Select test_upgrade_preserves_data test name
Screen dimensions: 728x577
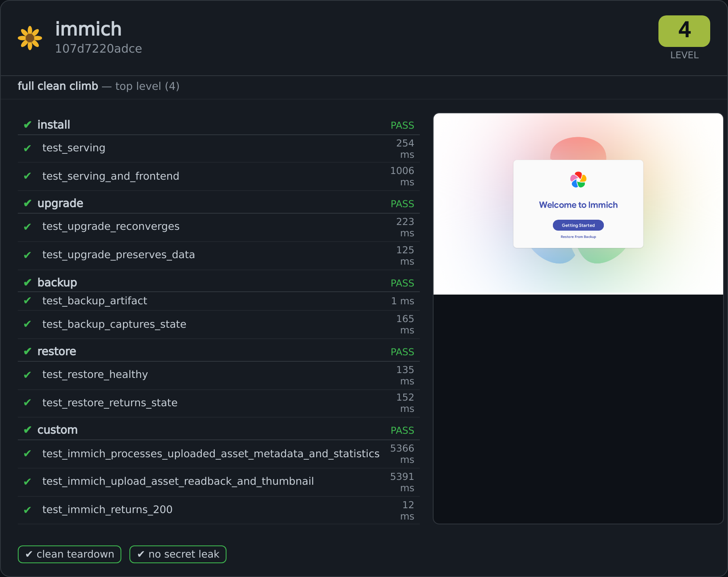pos(119,255)
